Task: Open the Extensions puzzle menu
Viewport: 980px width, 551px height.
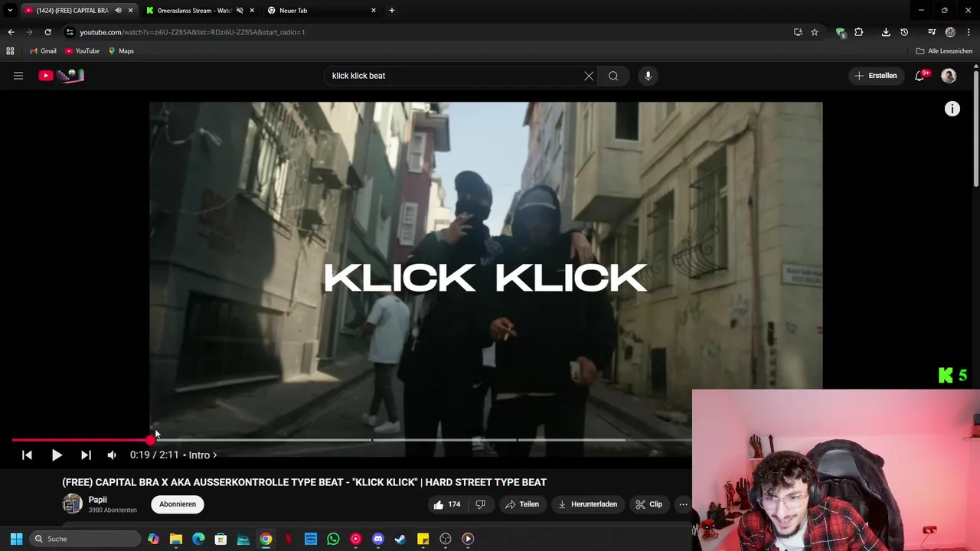Action: coord(859,32)
